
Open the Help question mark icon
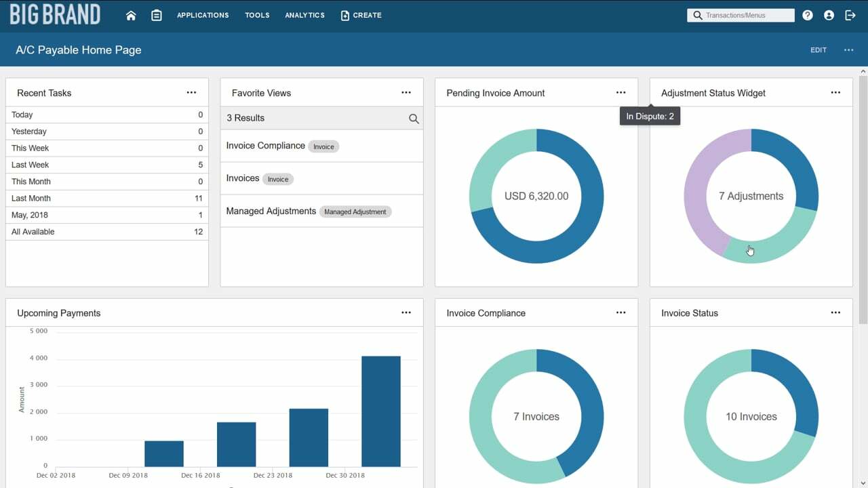[x=807, y=14]
